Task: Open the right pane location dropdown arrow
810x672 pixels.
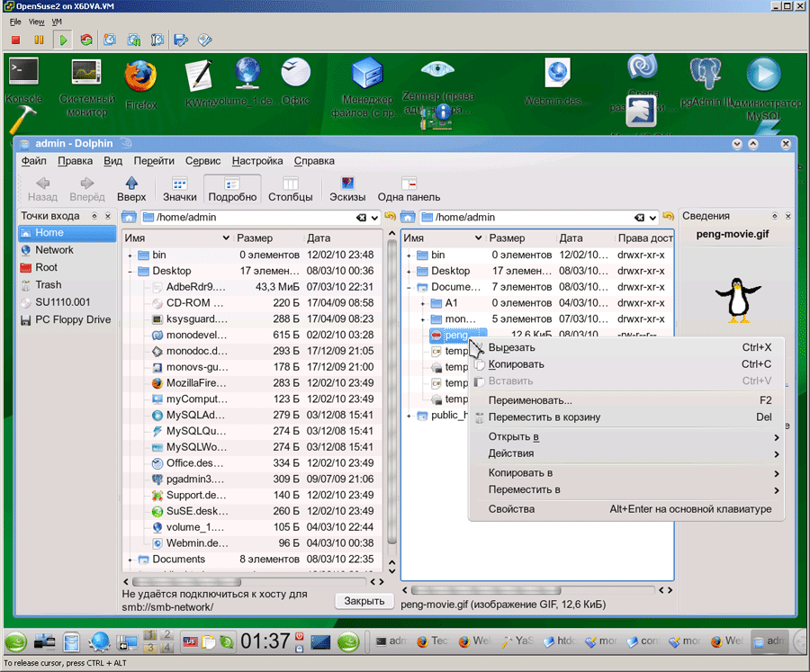Action: point(653,218)
